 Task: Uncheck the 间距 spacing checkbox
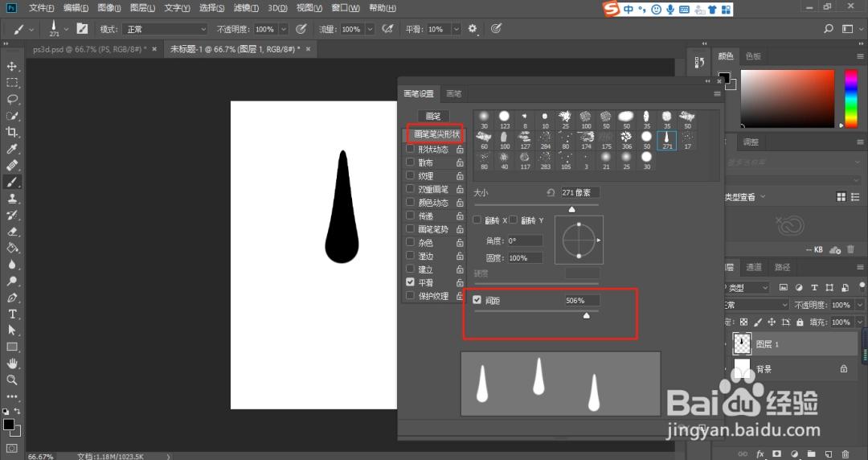477,300
